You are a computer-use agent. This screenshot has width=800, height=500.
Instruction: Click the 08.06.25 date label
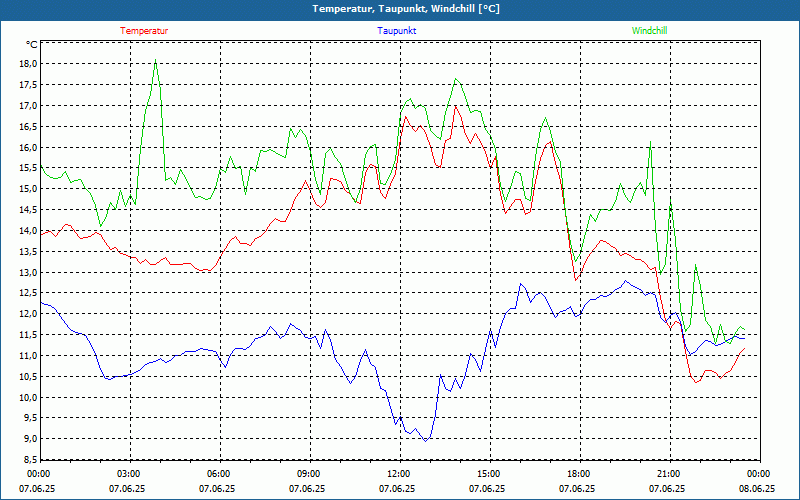tap(757, 489)
